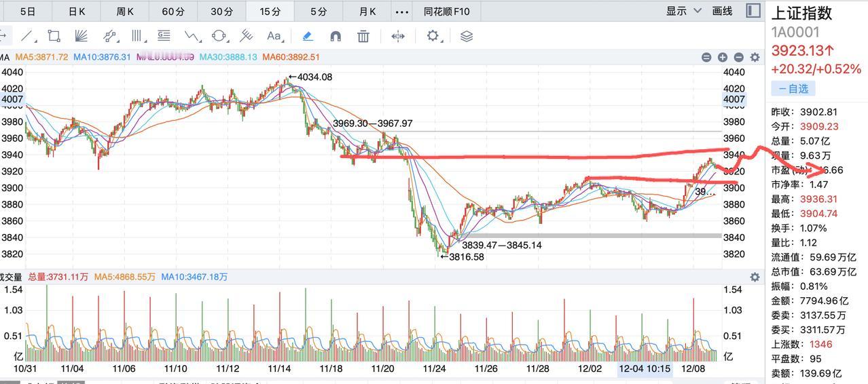Click the 12-04 10:15 time marker
The height and width of the screenshot is (384, 868).
tap(645, 369)
